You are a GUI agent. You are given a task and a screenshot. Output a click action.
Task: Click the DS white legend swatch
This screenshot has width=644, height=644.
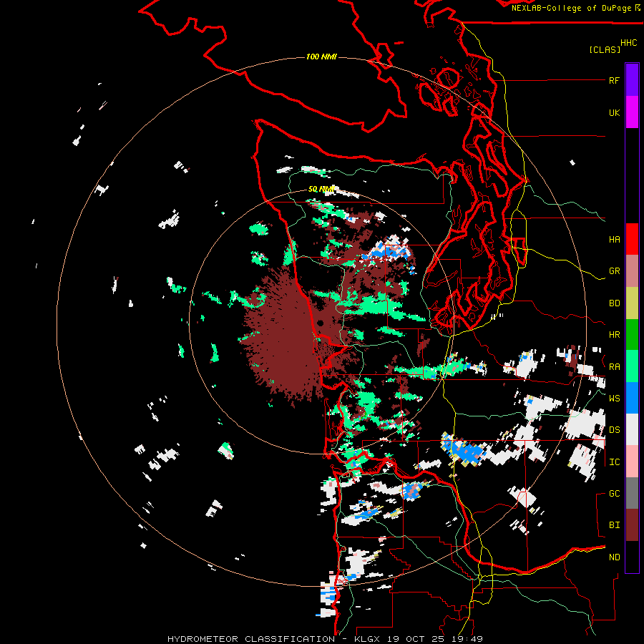pos(632,429)
